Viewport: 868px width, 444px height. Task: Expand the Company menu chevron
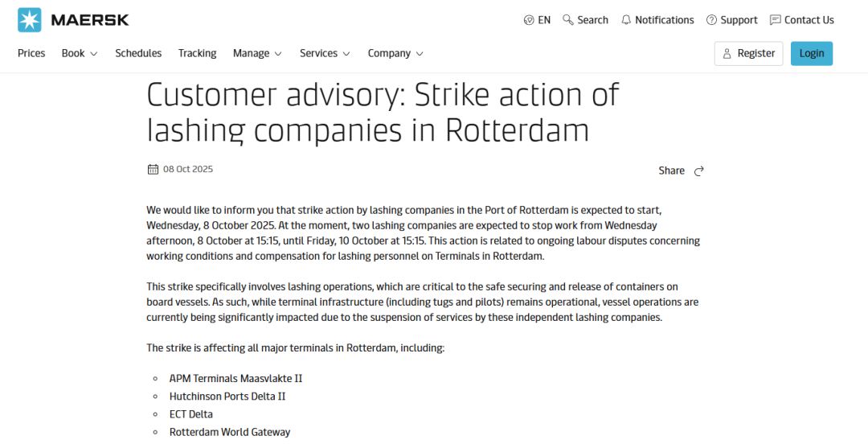pos(420,54)
